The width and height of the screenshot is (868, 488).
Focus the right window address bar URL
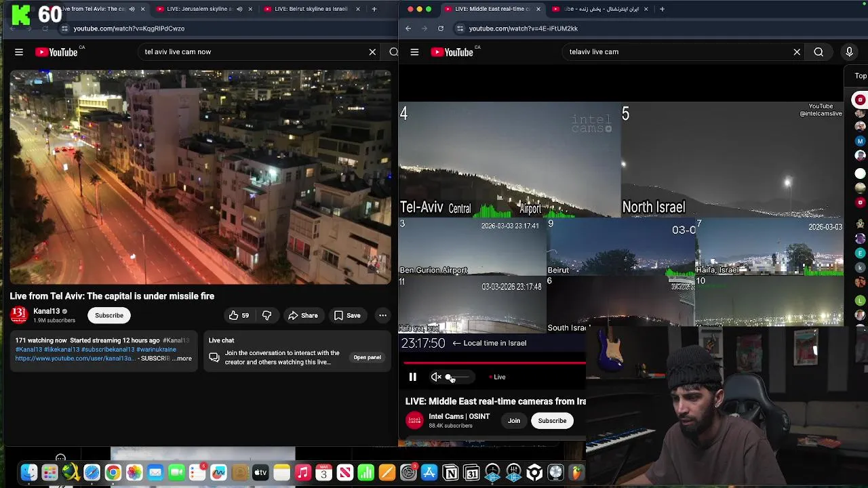[524, 28]
